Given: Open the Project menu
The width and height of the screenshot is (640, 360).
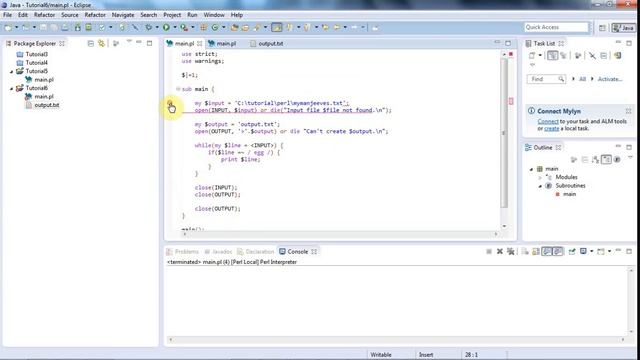Looking at the screenshot, I should pyautogui.click(x=172, y=15).
